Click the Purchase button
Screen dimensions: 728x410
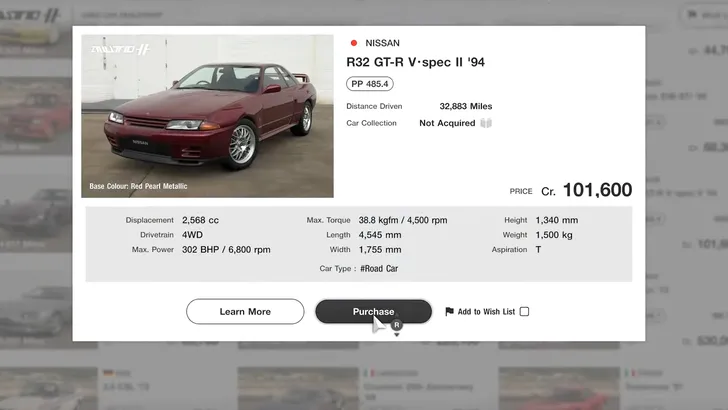(x=373, y=311)
